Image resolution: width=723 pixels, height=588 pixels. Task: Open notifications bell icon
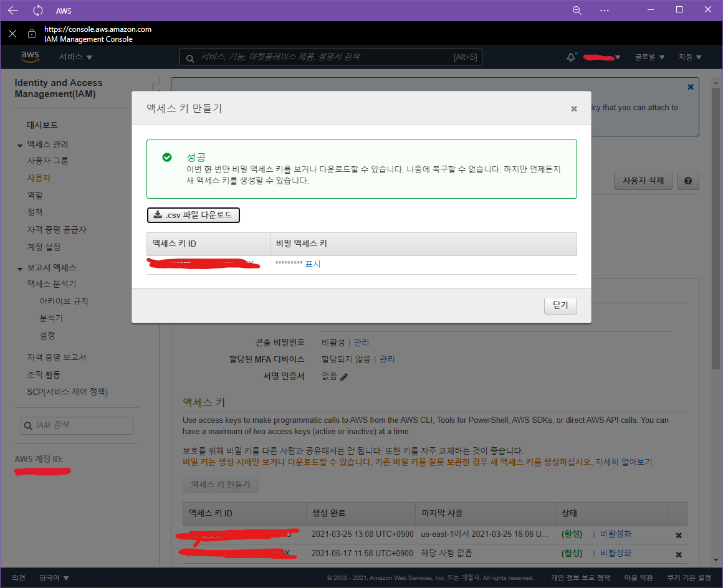[571, 57]
